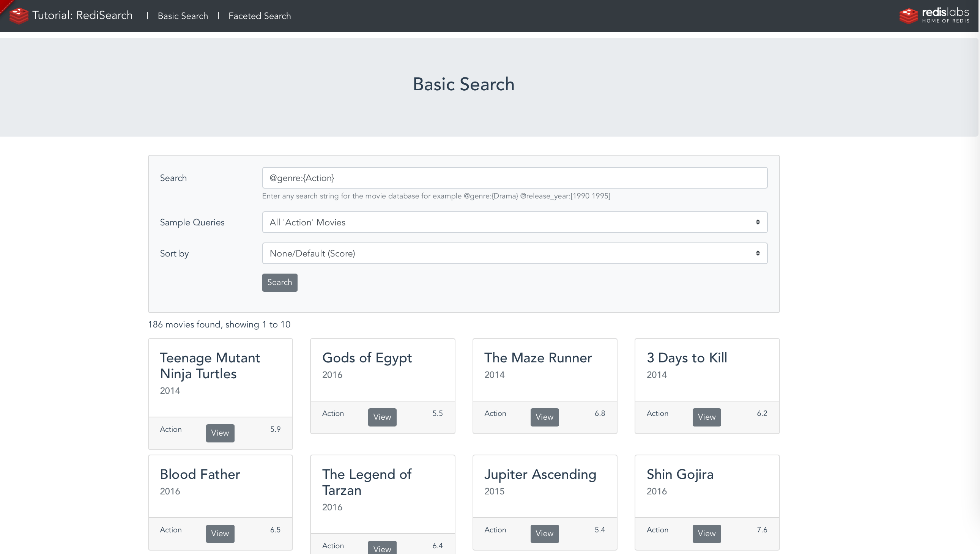
Task: View Jupiter Ascending details
Action: (x=544, y=534)
